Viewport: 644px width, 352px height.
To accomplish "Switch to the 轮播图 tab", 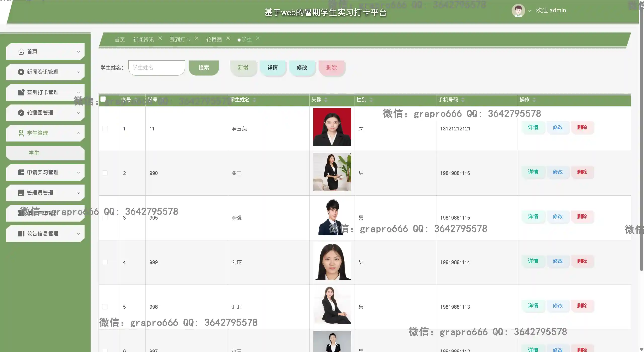I will tap(214, 40).
